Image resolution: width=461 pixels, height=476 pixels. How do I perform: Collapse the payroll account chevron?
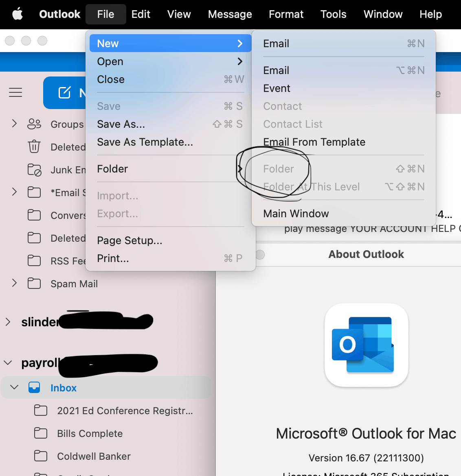[8, 363]
